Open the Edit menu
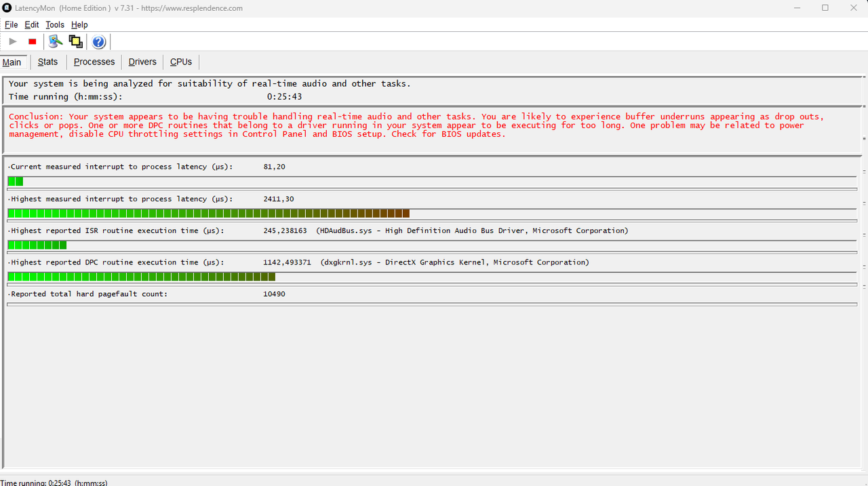 [32, 24]
